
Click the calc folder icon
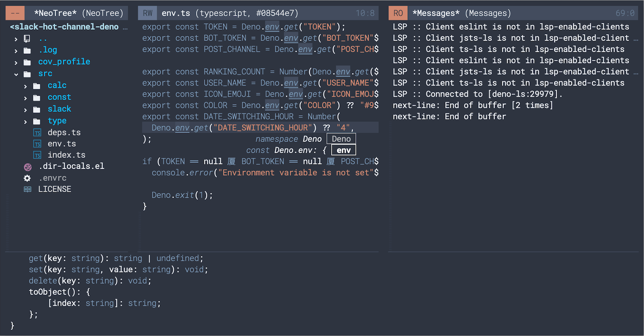[x=37, y=86]
